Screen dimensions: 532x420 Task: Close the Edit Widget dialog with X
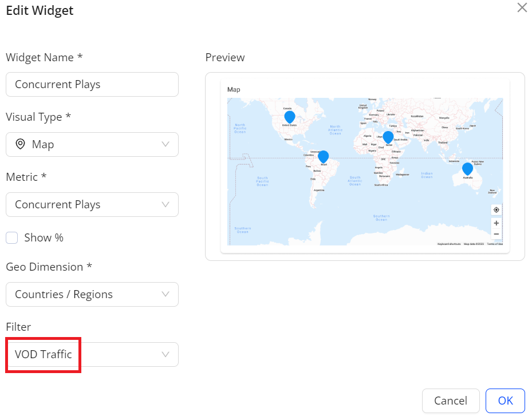522,8
